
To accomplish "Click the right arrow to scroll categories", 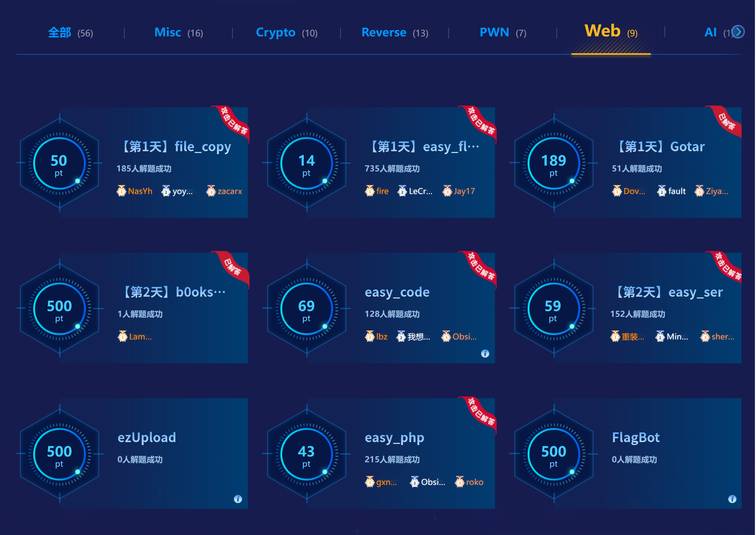I will tap(738, 32).
